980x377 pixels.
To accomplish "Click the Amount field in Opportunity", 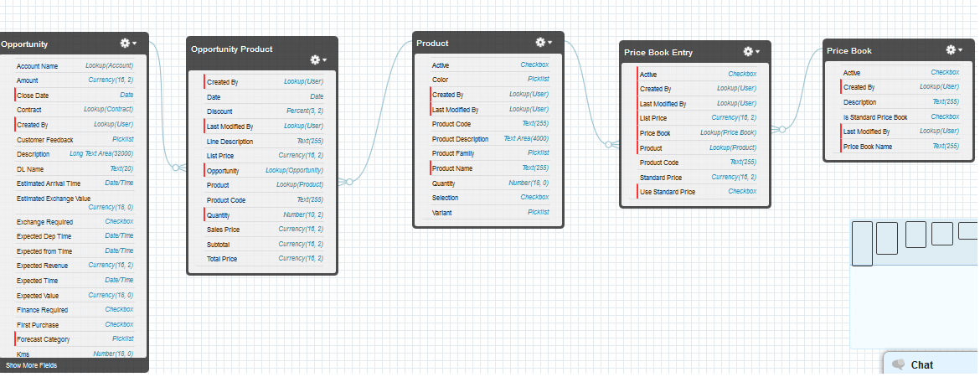I will coord(75,80).
